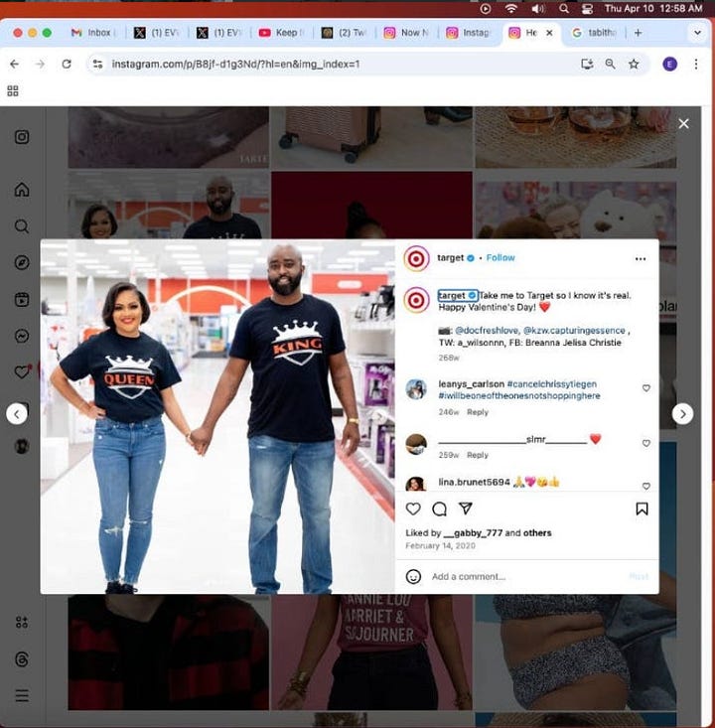
Task: Like the leanys_carlson comment
Action: point(645,388)
